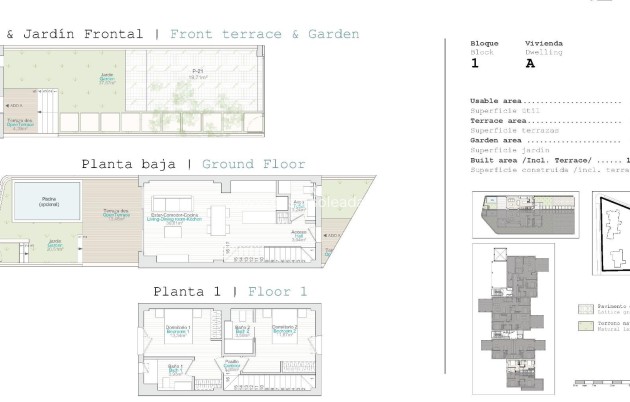Viewport: 630px width, 402px height.
Task: Open the black site plot outline thumbnail
Action: coord(611,233)
